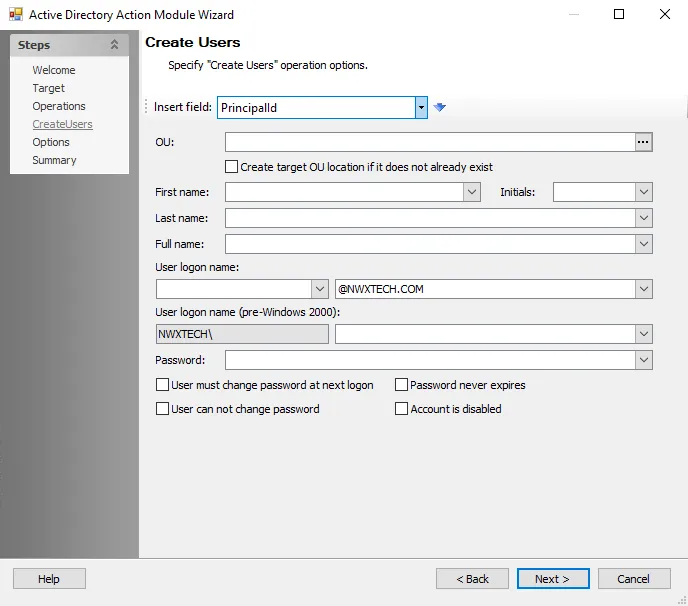
Task: Click into the OU text field
Action: [x=430, y=142]
